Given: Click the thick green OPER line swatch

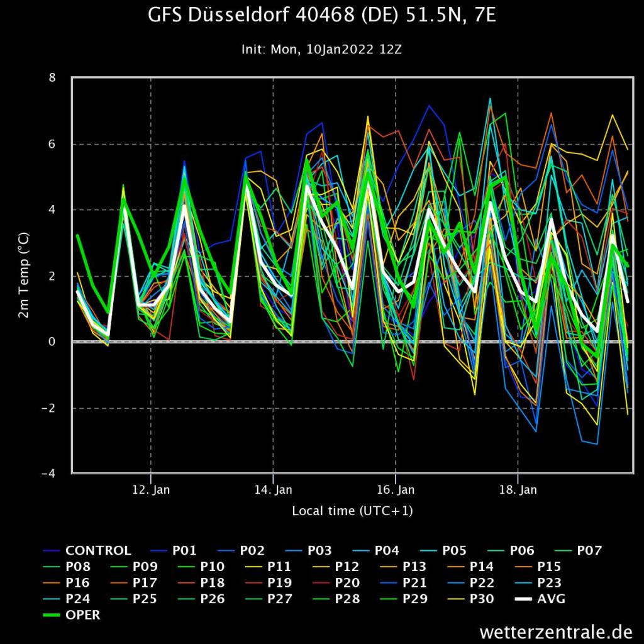Looking at the screenshot, I should pyautogui.click(x=52, y=615).
